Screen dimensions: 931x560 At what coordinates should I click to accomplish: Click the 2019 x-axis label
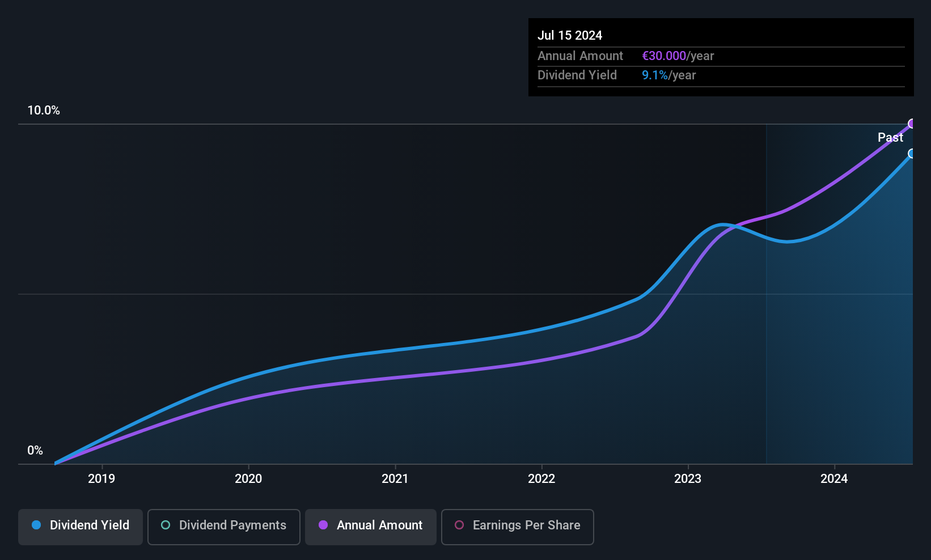coord(101,479)
